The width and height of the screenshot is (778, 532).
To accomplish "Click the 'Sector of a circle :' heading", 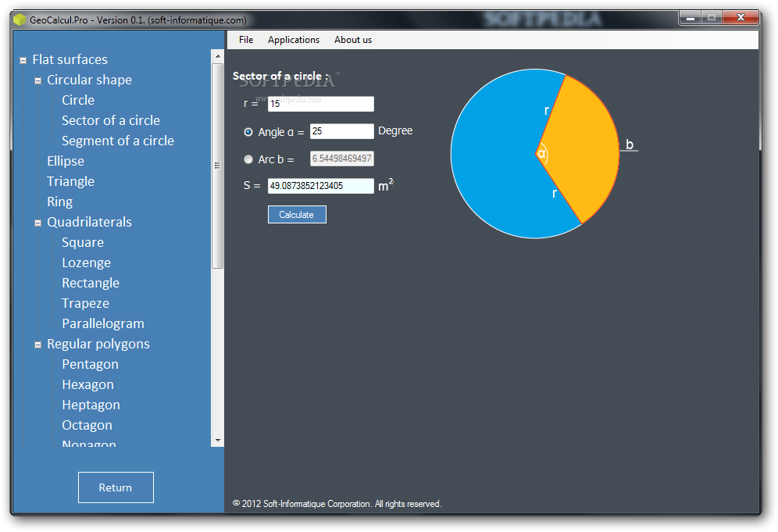I will (x=280, y=77).
